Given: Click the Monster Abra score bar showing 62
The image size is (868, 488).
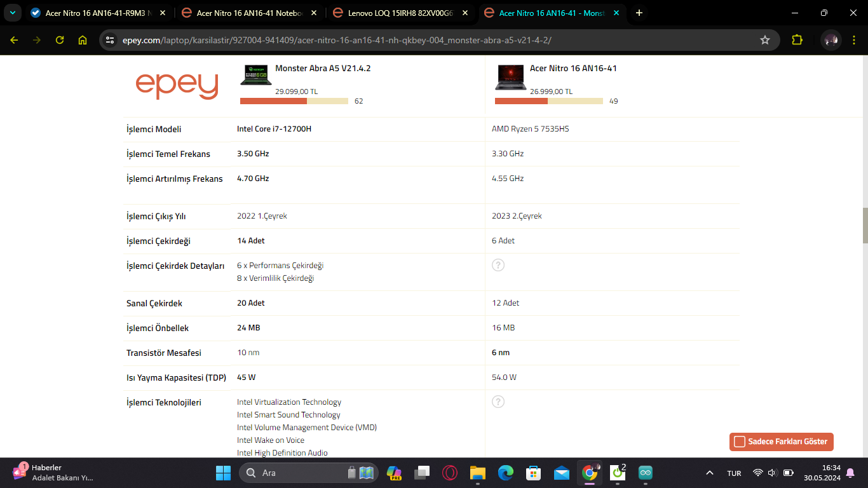Looking at the screenshot, I should click(294, 101).
